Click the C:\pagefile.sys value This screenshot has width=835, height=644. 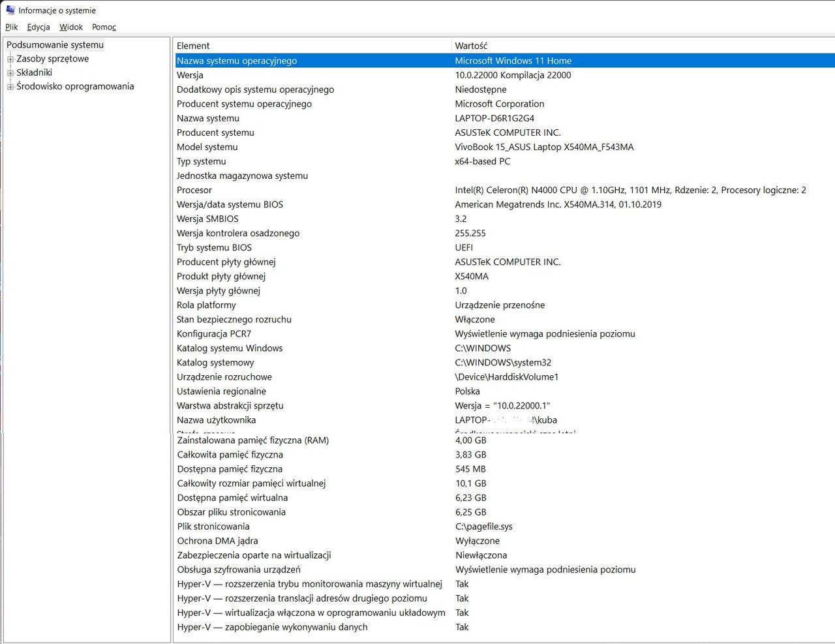pos(484,527)
